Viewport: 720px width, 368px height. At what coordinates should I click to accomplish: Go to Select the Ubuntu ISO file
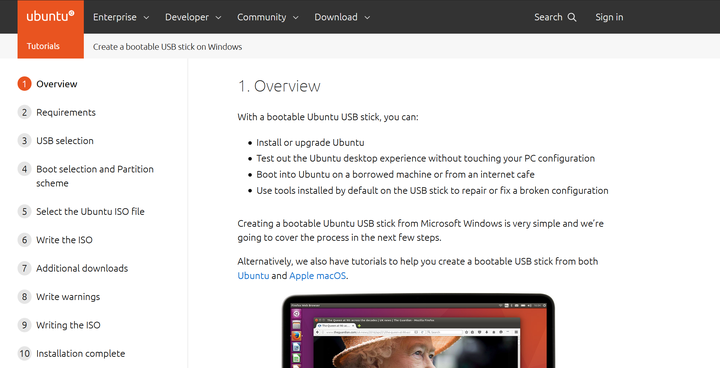[x=90, y=211]
